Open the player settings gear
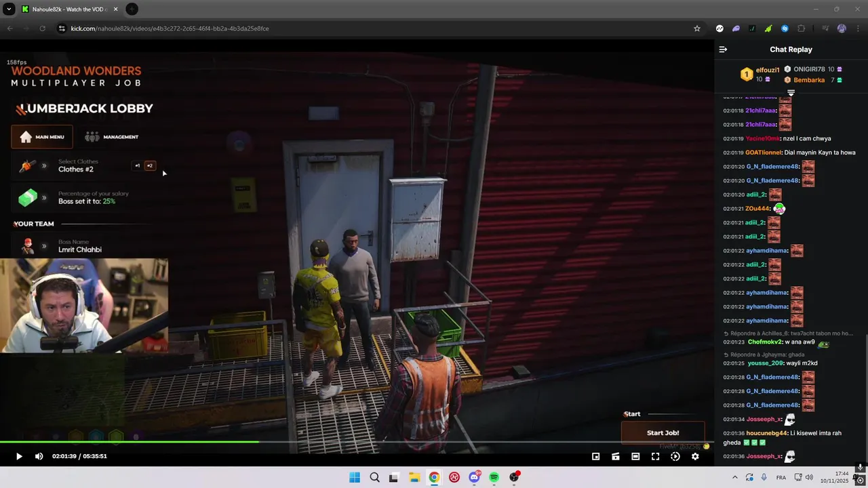 coord(695,456)
